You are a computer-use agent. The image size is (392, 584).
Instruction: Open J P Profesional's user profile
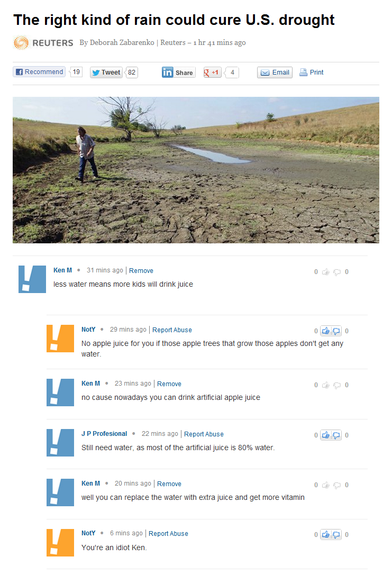[x=104, y=434]
